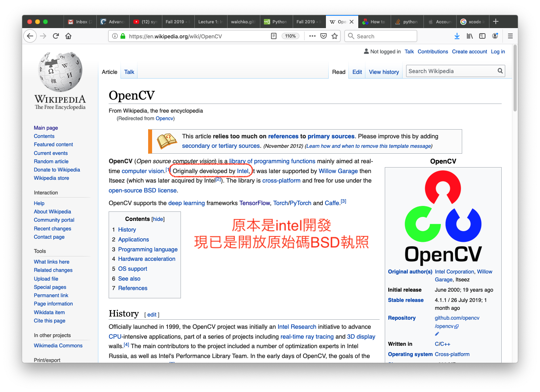
Task: Hide the Contents table
Action: pos(158,219)
